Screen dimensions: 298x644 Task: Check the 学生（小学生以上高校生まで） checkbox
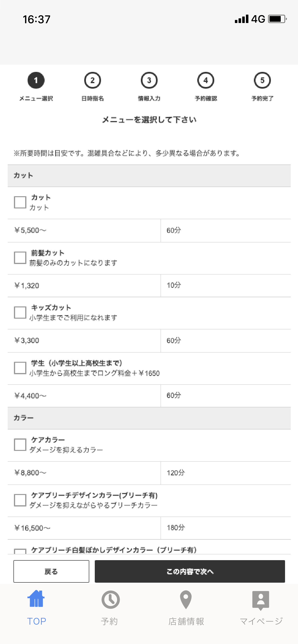click(x=20, y=368)
